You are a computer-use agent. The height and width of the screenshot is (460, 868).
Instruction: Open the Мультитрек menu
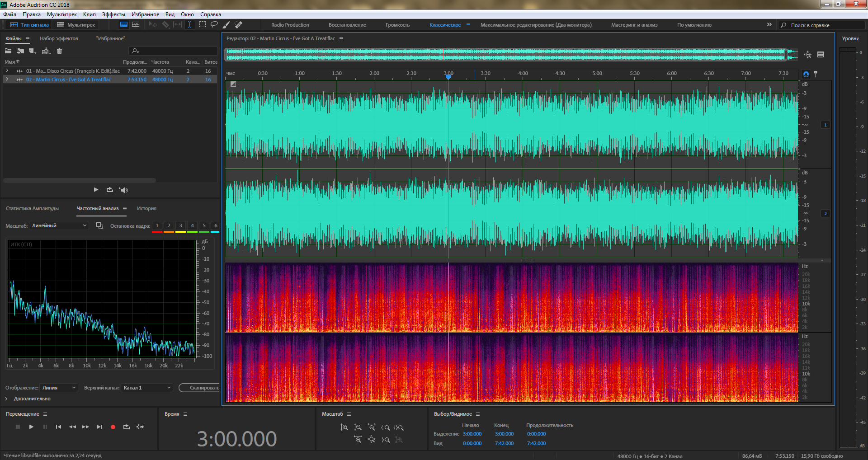pyautogui.click(x=62, y=14)
